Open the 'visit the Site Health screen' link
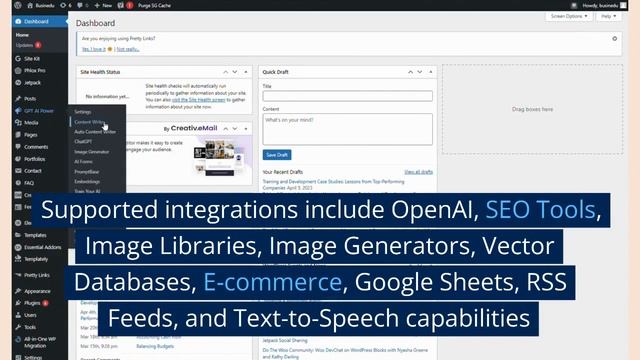The image size is (640, 360). [198, 100]
